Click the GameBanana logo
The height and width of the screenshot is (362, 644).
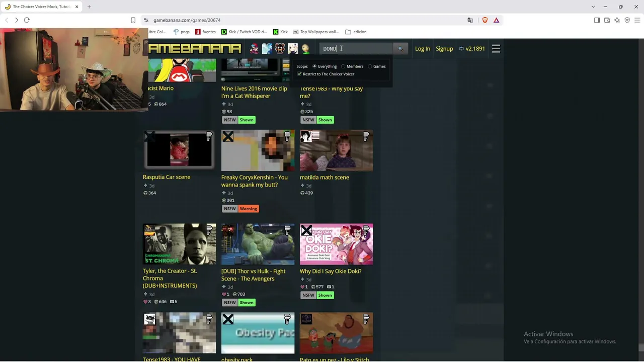(195, 49)
